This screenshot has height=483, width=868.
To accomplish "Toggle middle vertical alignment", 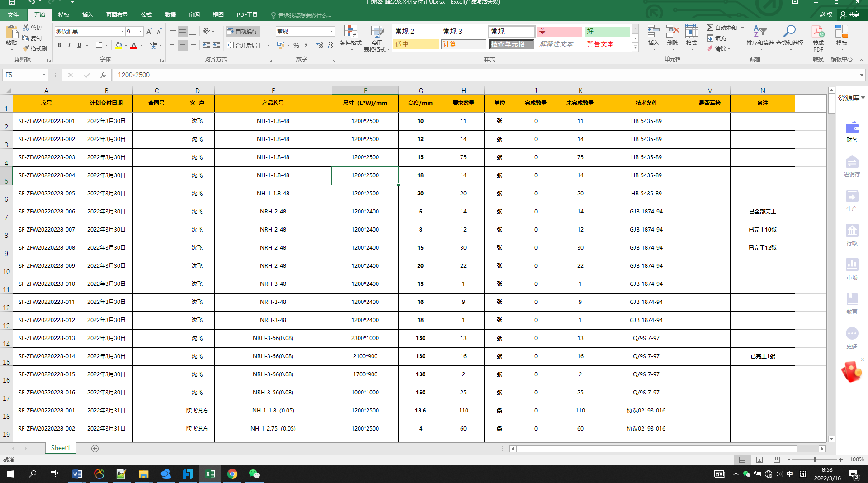I will (x=183, y=31).
